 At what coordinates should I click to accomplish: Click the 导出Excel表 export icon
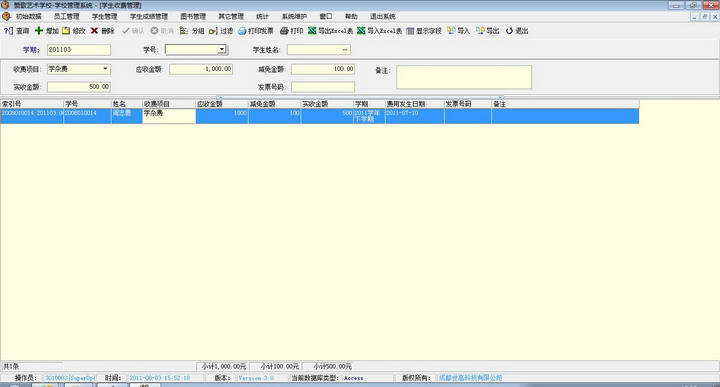click(312, 31)
